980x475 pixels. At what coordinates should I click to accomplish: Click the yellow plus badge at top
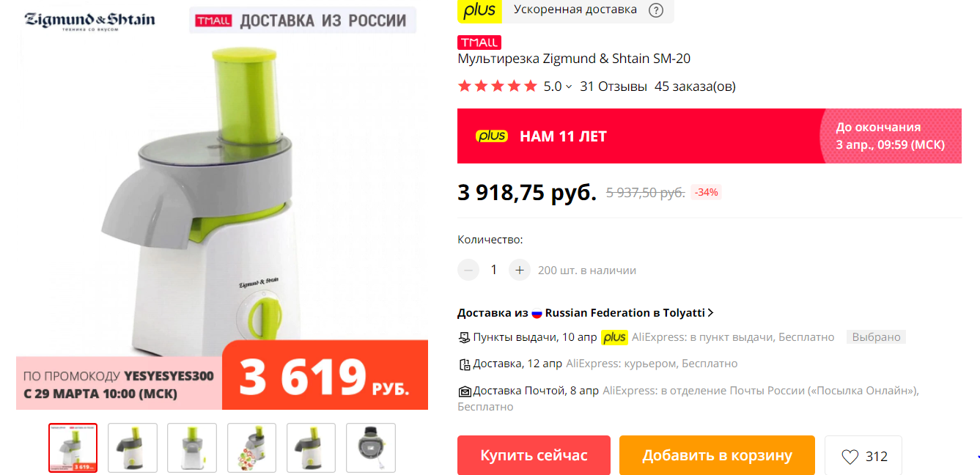480,10
